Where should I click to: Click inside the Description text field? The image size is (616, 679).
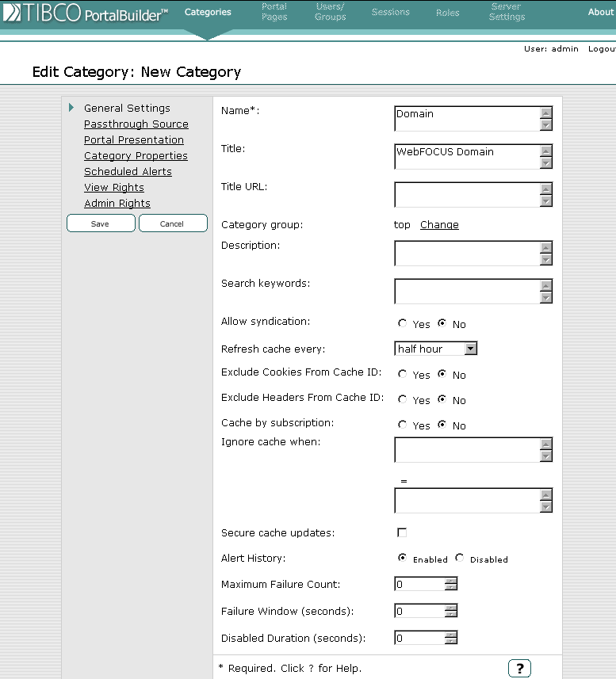click(466, 254)
